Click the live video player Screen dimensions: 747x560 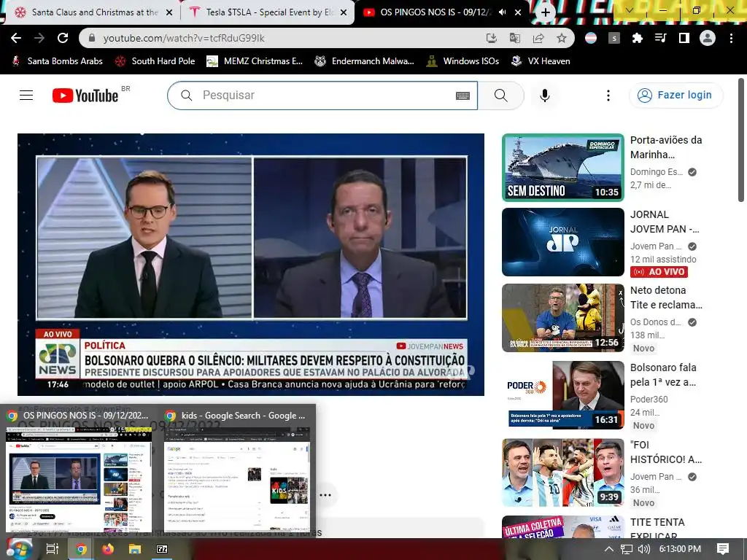(x=251, y=265)
